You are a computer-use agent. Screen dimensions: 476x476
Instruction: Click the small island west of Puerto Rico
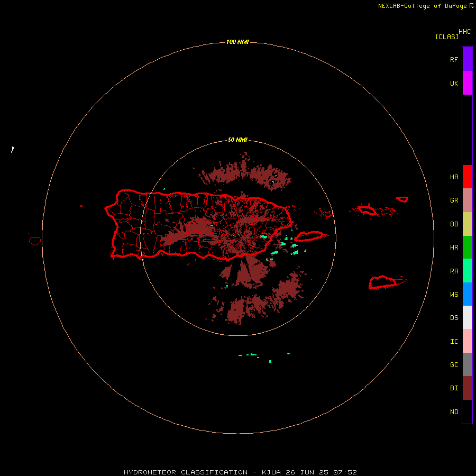(35, 241)
